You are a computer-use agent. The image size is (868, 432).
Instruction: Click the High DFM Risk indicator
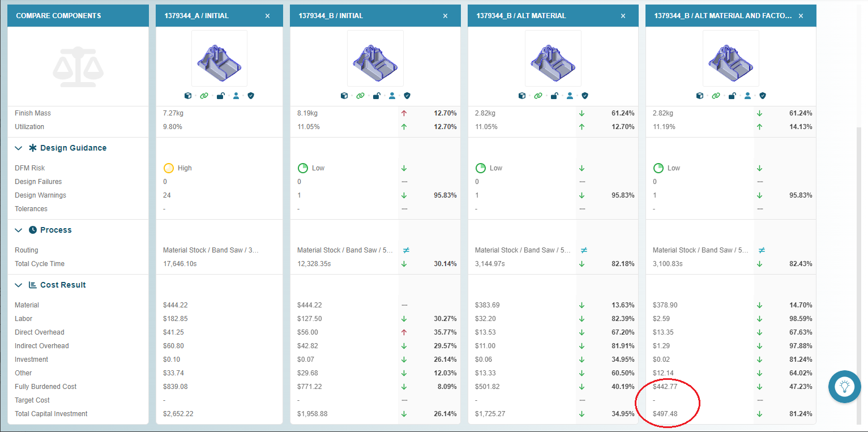177,168
